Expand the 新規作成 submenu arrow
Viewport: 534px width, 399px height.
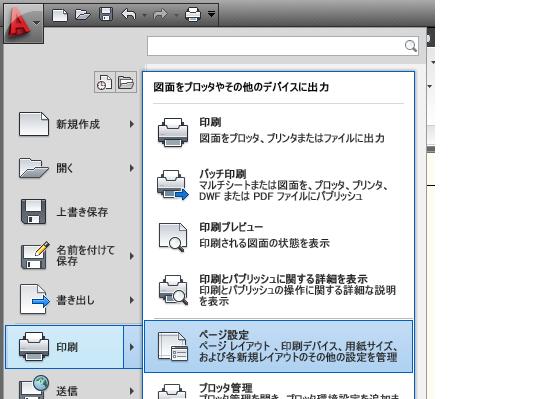pos(132,124)
